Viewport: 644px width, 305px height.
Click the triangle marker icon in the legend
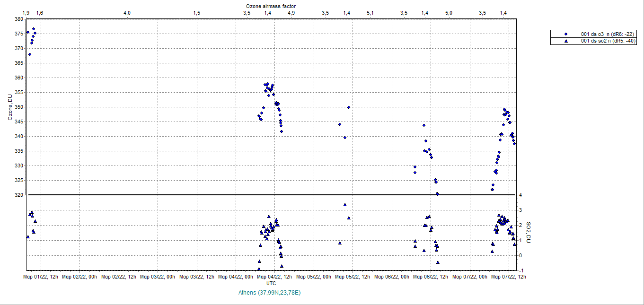(x=566, y=41)
